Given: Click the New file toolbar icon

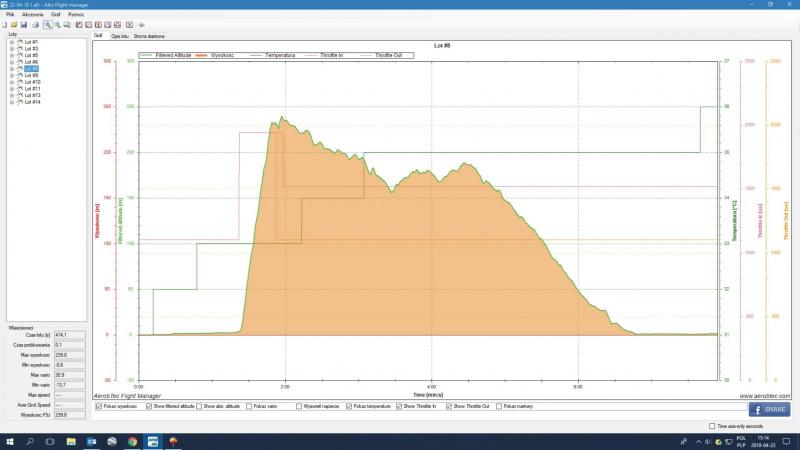Looking at the screenshot, I should (4, 24).
